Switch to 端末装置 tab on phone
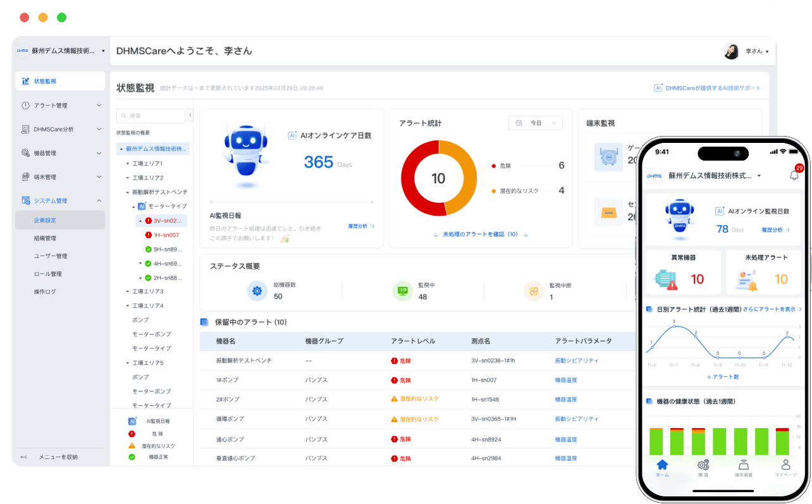Viewport: 812px width, 504px height. click(x=743, y=468)
